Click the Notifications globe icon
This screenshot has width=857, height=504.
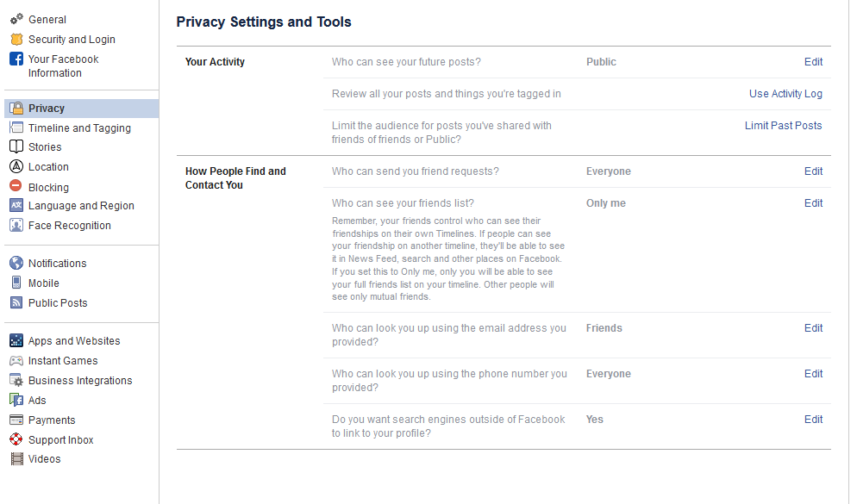point(16,264)
